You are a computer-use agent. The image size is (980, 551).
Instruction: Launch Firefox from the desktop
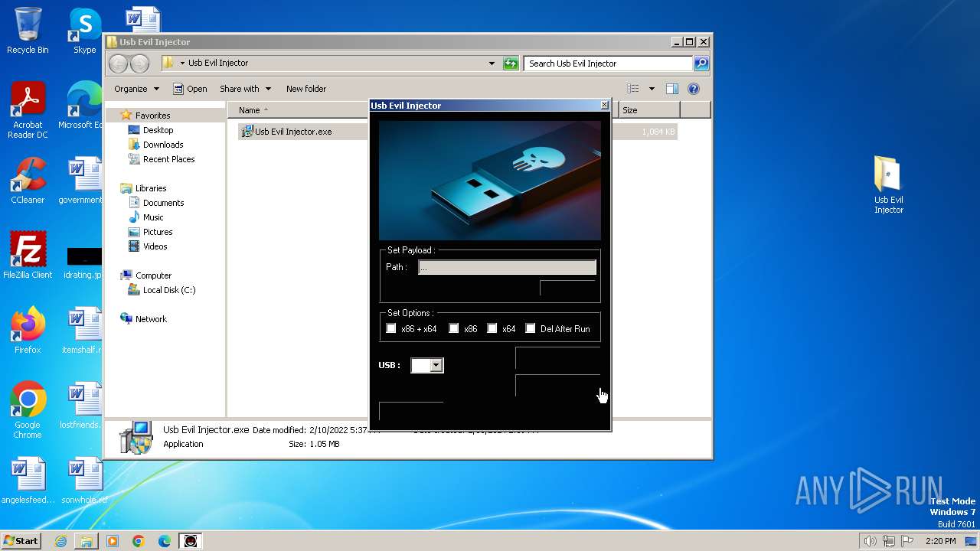(28, 331)
